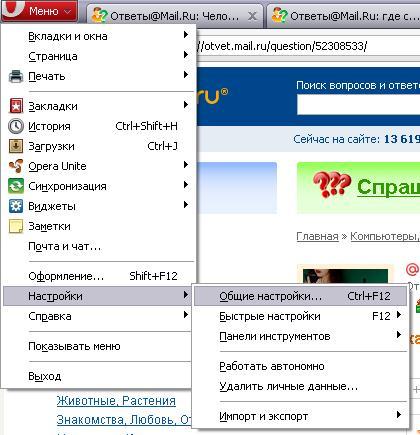Expand the Синхронизация submenu arrow
This screenshot has height=435, width=420.
pyautogui.click(x=186, y=185)
